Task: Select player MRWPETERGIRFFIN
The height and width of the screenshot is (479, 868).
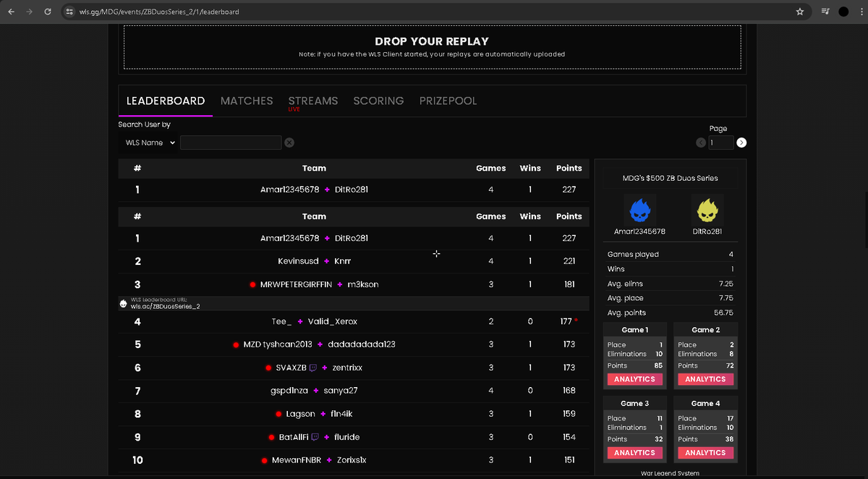Action: 296,285
